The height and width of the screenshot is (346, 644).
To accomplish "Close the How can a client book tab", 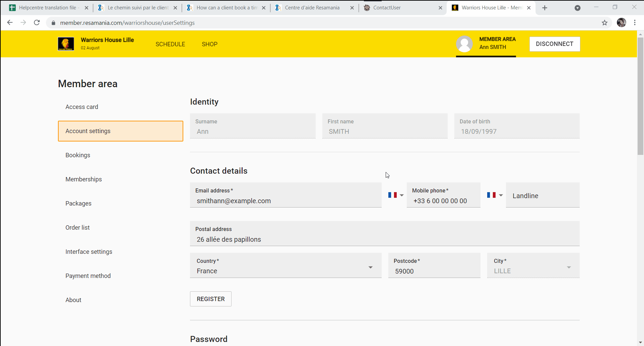I will (x=264, y=8).
